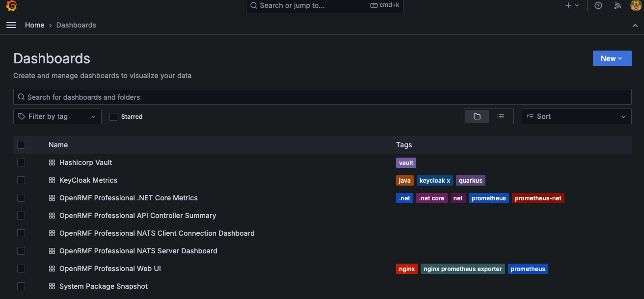Go to Home breadcrumb
This screenshot has width=644, height=299.
click(35, 25)
